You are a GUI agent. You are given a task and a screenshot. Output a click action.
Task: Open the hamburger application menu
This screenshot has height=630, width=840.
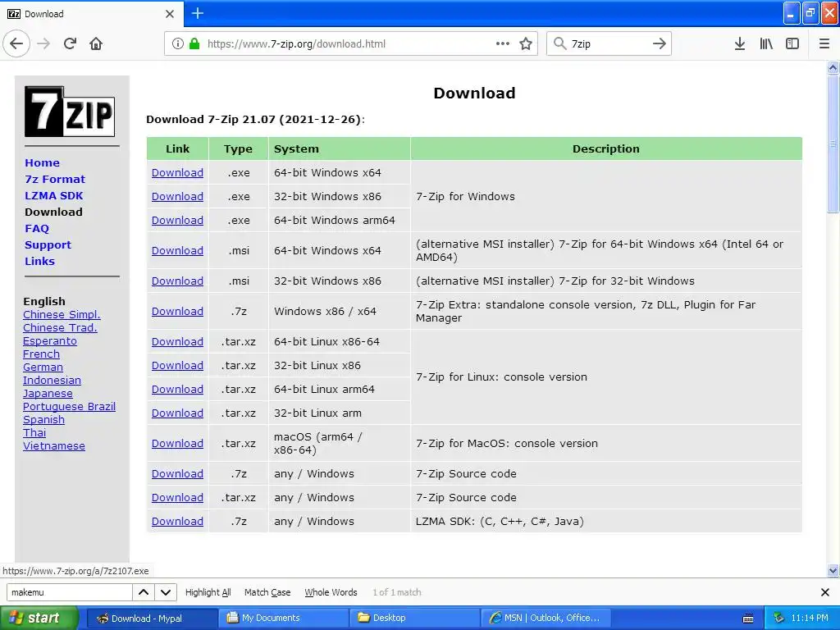pyautogui.click(x=824, y=43)
